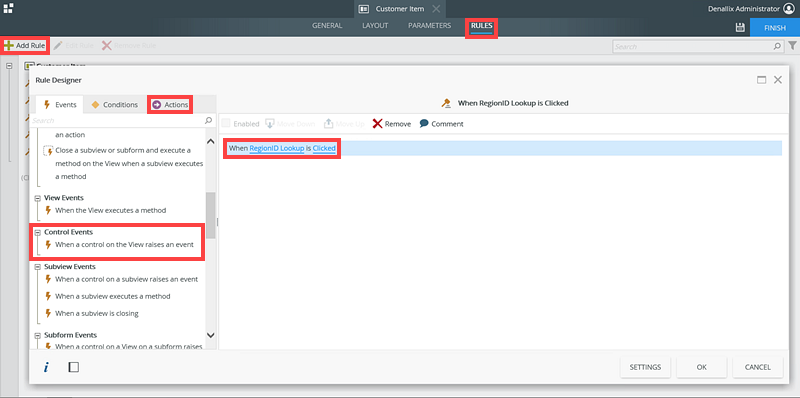Click the OK button
The height and width of the screenshot is (398, 800).
pos(702,367)
